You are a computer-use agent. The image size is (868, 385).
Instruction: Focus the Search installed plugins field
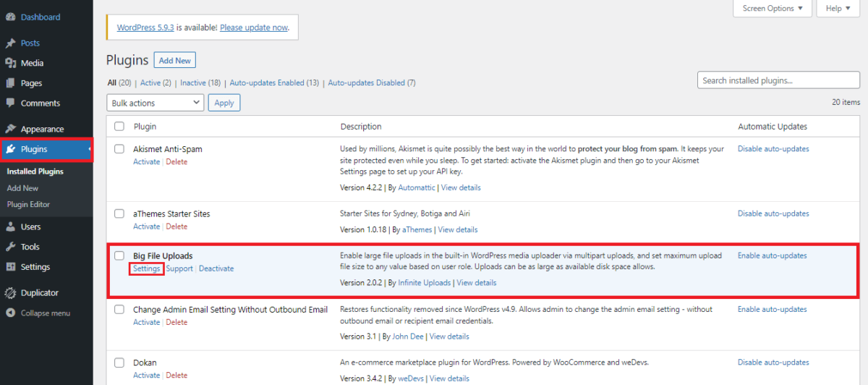(x=768, y=80)
